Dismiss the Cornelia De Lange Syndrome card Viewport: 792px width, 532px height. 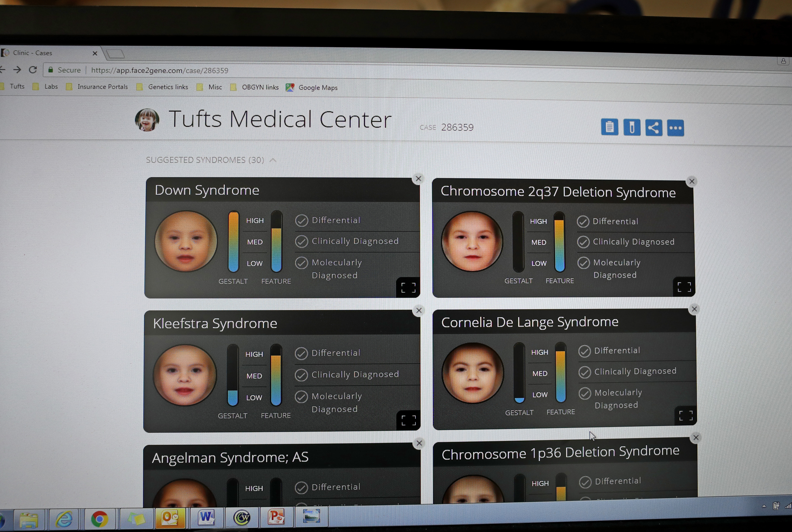694,309
